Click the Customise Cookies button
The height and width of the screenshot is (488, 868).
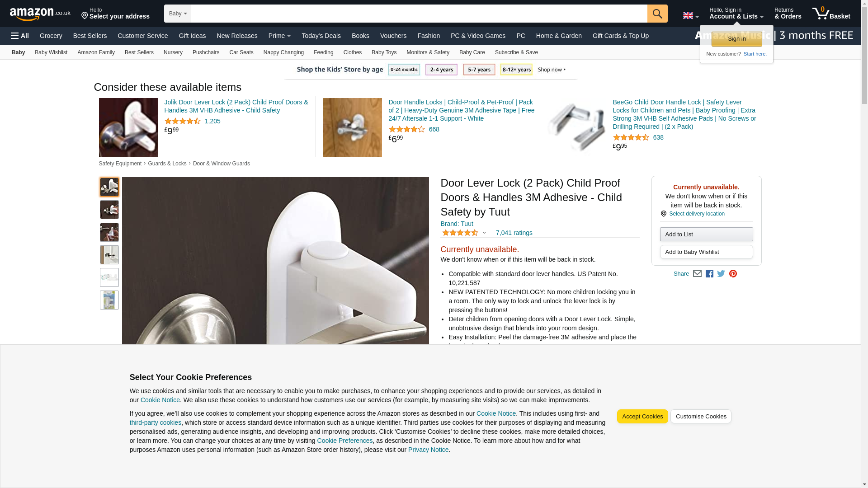pyautogui.click(x=701, y=417)
